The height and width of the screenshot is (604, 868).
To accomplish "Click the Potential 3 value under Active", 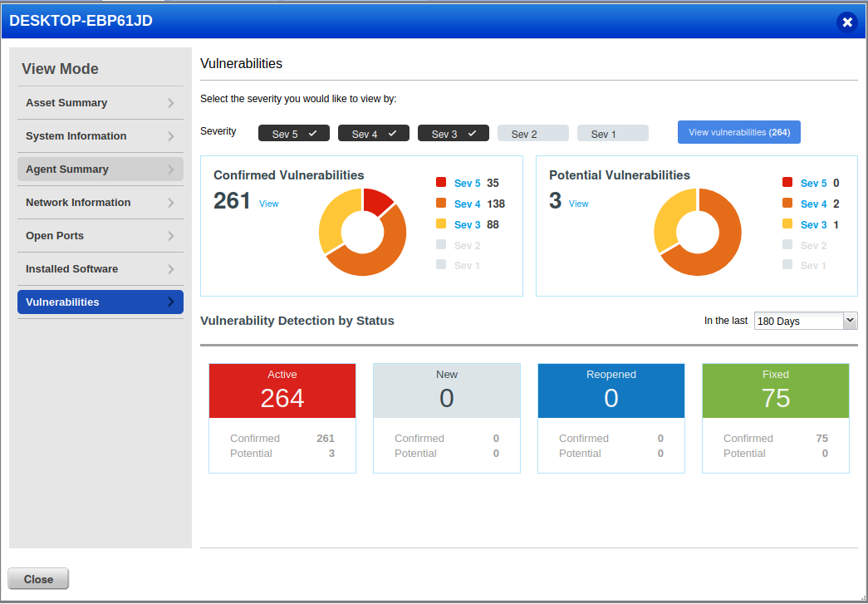I will [331, 454].
